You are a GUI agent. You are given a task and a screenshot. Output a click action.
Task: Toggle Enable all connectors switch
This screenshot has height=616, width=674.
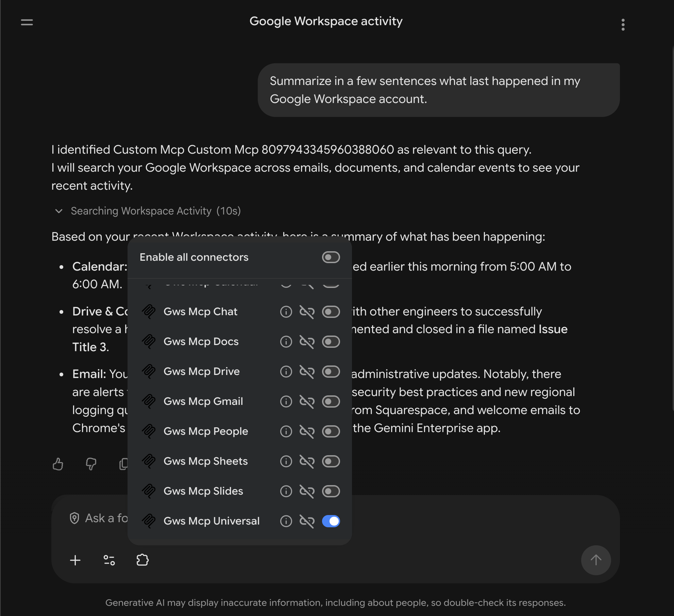331,257
